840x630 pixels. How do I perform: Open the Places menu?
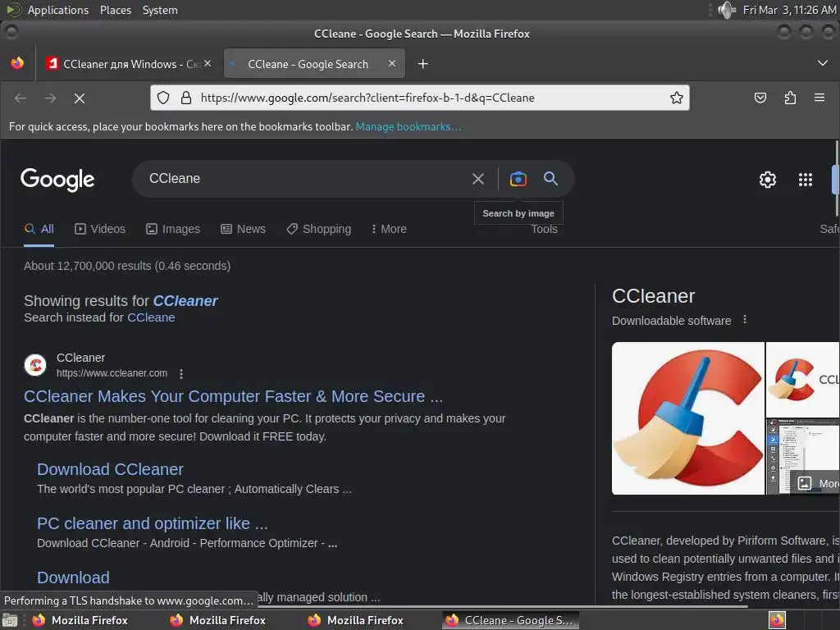pos(115,10)
